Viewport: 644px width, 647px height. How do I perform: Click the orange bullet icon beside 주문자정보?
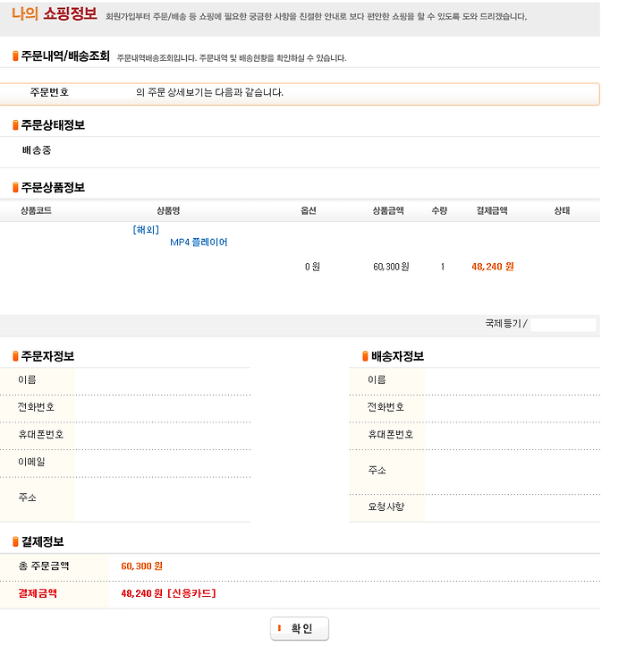[x=15, y=356]
